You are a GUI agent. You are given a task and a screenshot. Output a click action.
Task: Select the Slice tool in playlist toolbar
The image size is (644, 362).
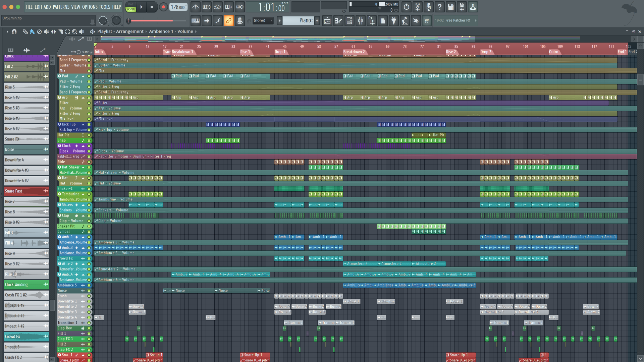click(60, 32)
